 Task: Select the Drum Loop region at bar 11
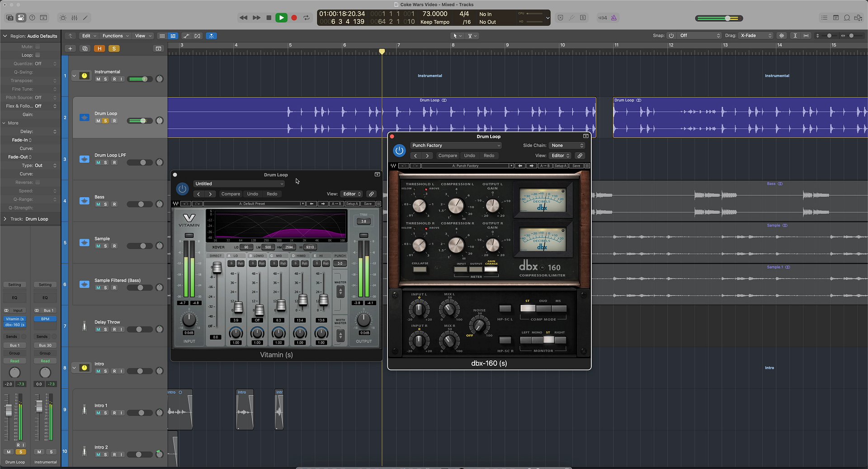coord(740,118)
